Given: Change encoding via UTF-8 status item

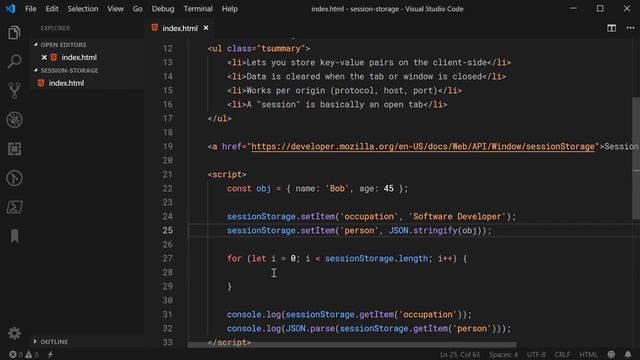Looking at the screenshot, I should coord(536,354).
